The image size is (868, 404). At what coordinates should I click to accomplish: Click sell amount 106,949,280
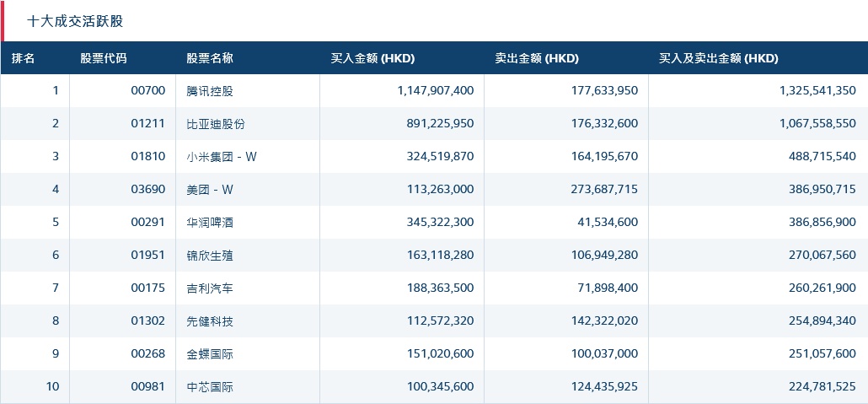pyautogui.click(x=604, y=255)
